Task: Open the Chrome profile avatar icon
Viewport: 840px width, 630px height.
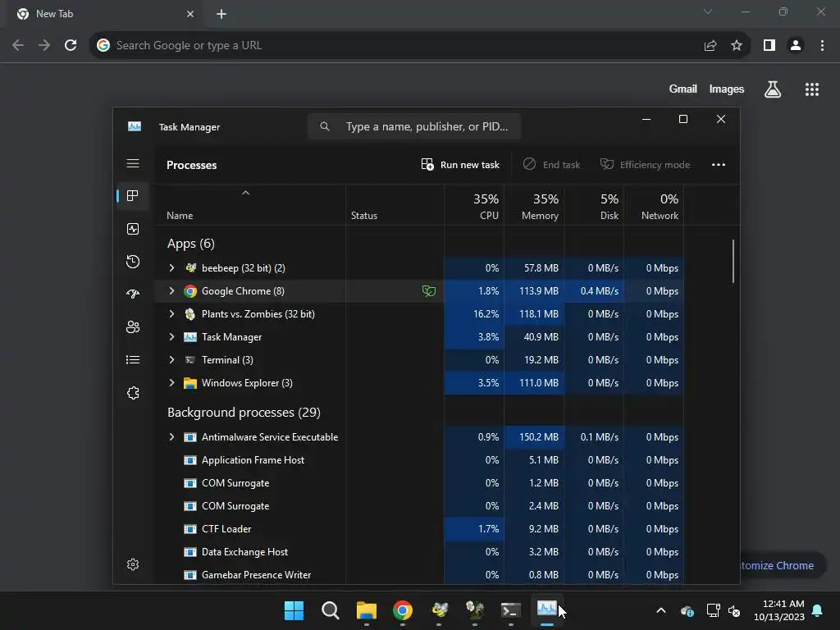Action: 796,46
